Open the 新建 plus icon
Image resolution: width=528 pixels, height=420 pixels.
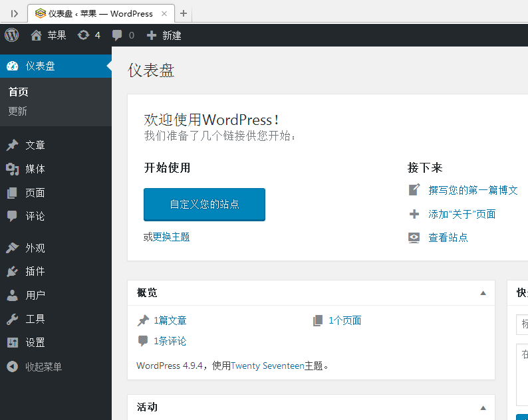tap(152, 35)
